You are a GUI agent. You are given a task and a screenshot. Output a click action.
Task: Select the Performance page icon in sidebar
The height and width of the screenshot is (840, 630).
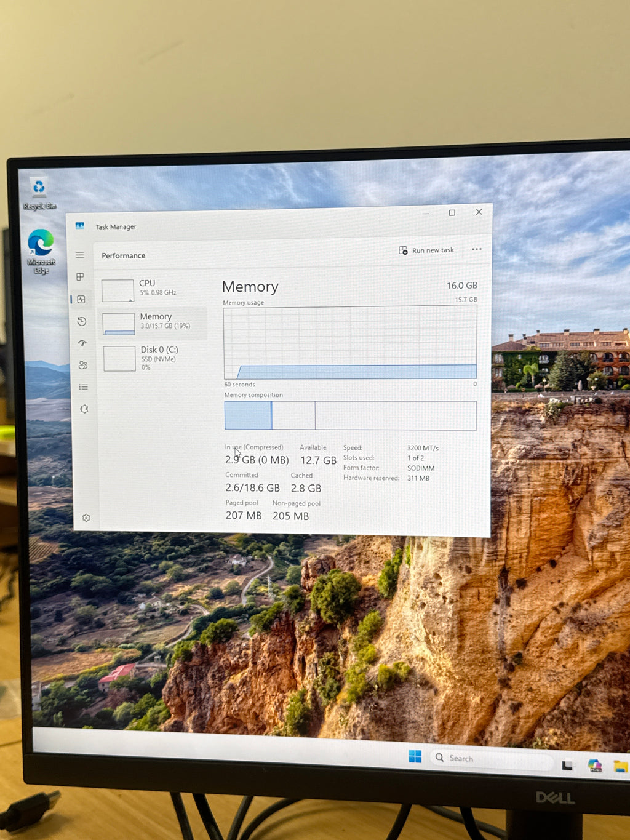point(81,299)
